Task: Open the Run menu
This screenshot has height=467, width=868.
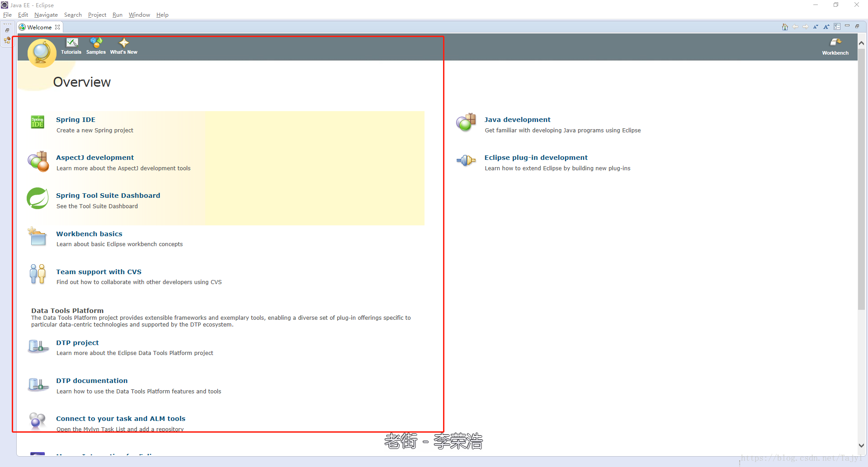Action: pyautogui.click(x=118, y=15)
